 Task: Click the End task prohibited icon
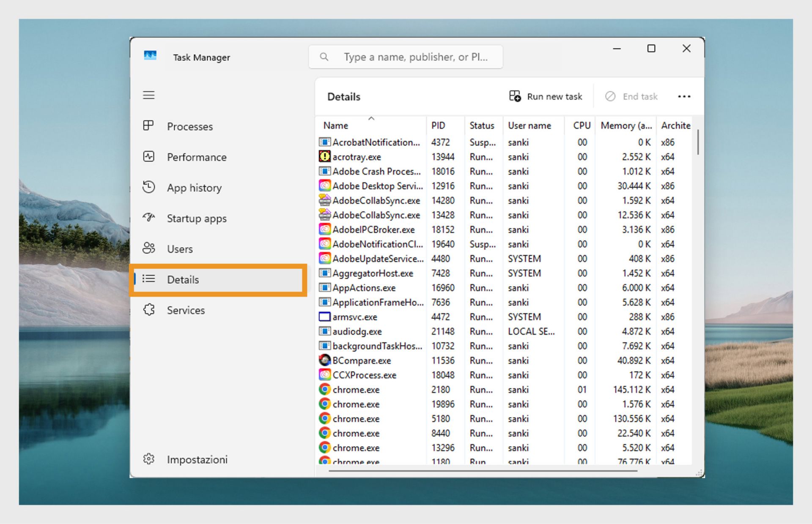[x=610, y=96]
